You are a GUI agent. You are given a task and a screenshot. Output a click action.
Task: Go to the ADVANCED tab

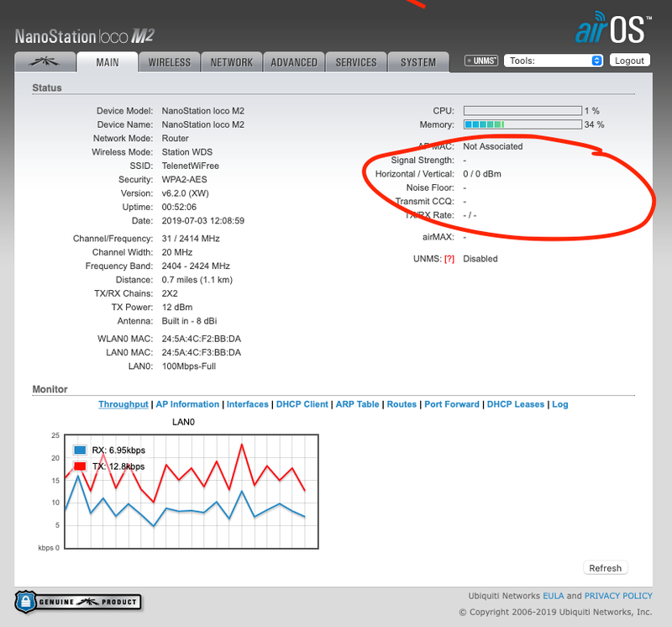pyautogui.click(x=294, y=62)
